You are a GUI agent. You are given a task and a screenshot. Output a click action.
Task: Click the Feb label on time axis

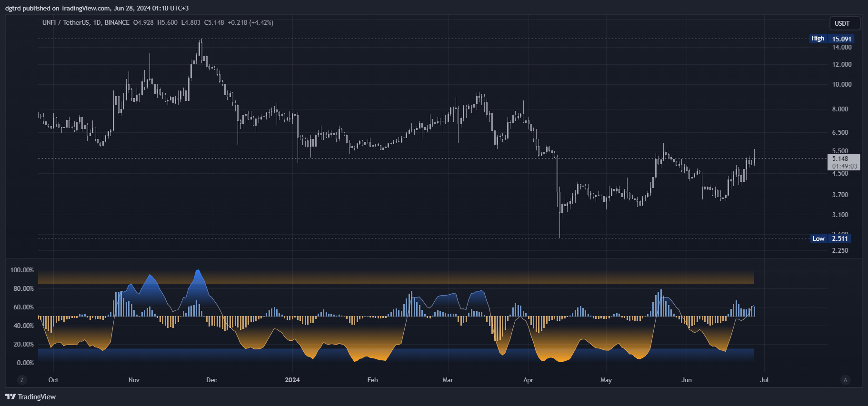pos(372,380)
